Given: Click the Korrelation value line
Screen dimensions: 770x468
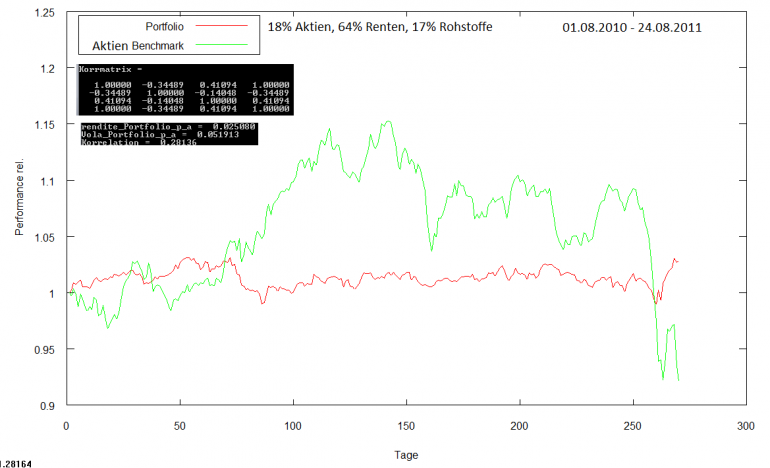Looking at the screenshot, I should tap(138, 142).
